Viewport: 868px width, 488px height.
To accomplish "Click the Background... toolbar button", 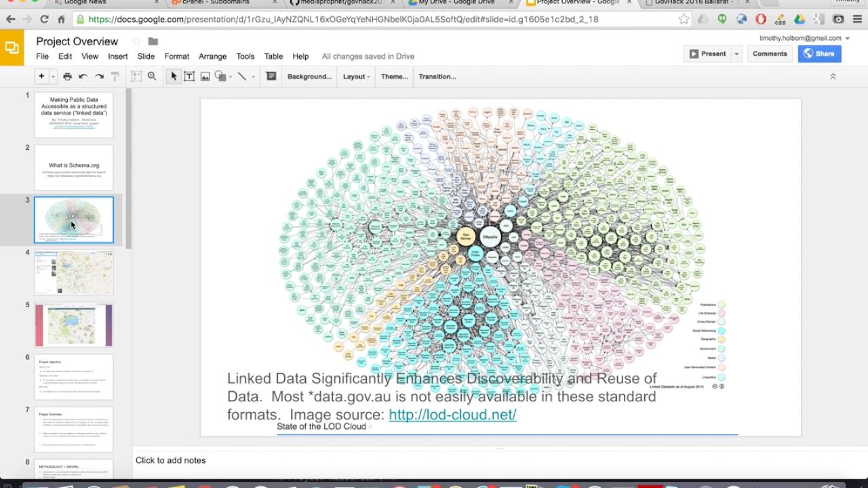I will [309, 77].
